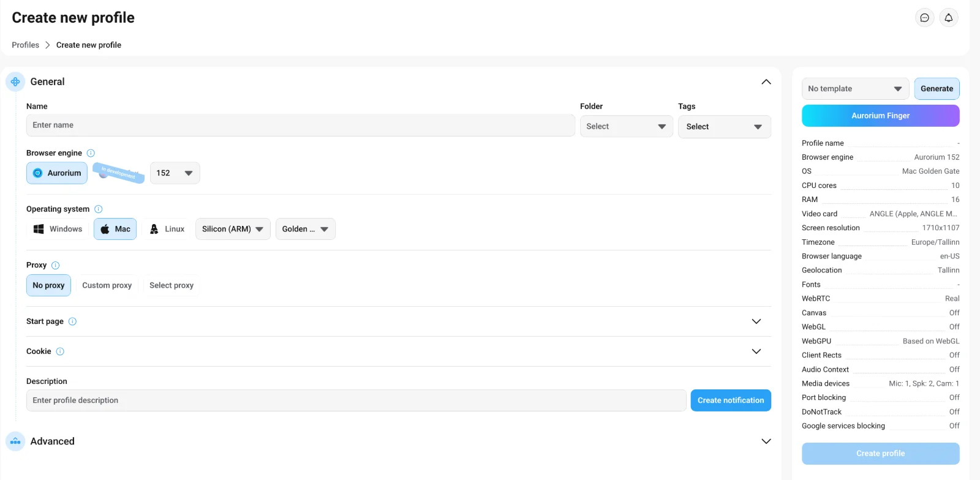This screenshot has height=480, width=980.
Task: Click the profile description input field
Action: (356, 400)
